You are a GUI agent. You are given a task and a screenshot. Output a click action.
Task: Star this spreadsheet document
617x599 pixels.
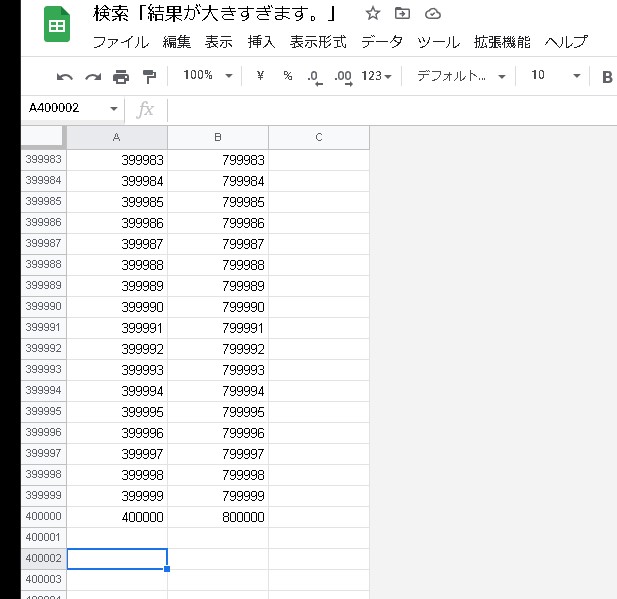pos(373,14)
